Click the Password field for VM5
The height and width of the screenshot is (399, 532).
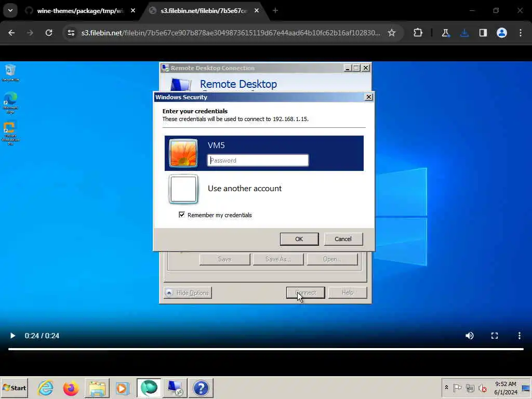[258, 161]
